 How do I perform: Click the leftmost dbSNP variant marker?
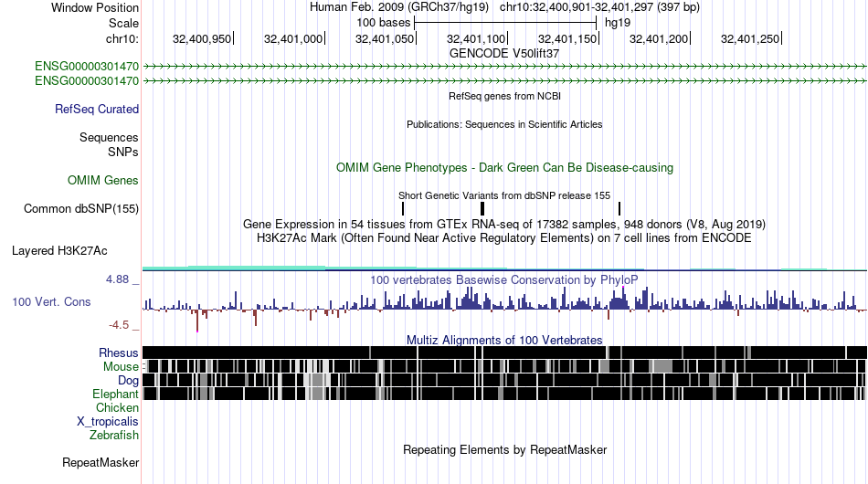(x=403, y=208)
